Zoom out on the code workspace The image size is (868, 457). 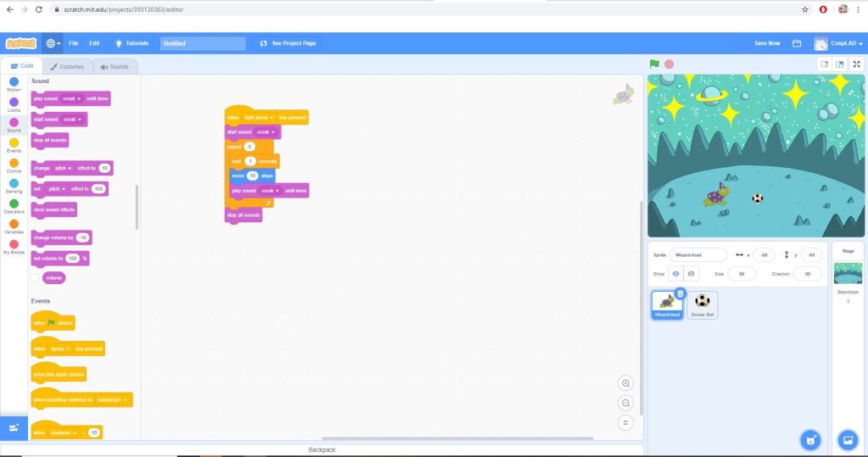tap(626, 403)
